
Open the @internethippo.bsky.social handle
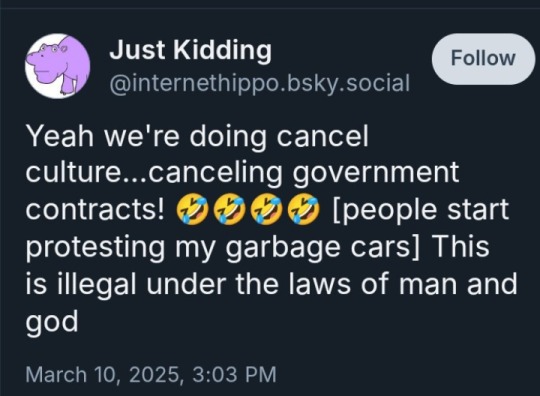pos(260,83)
